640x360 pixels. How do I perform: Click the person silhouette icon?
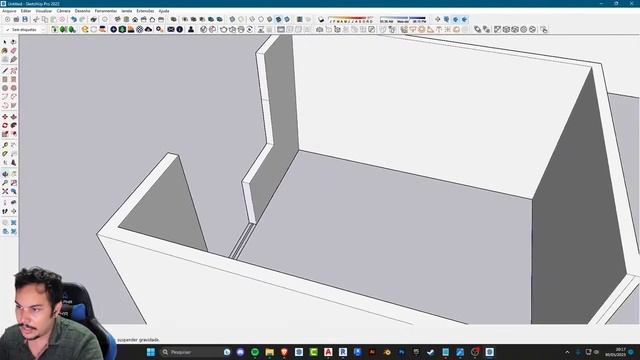tap(191, 29)
